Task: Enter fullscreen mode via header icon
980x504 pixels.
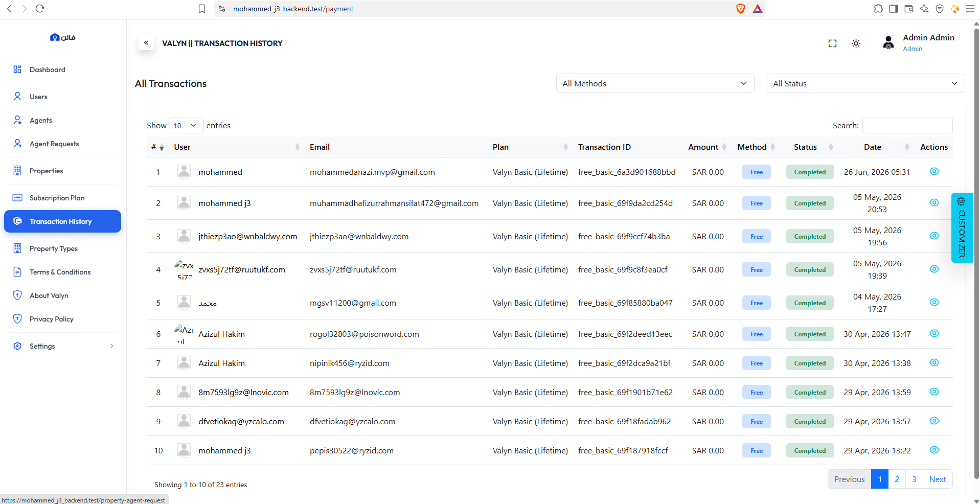Action: (832, 43)
